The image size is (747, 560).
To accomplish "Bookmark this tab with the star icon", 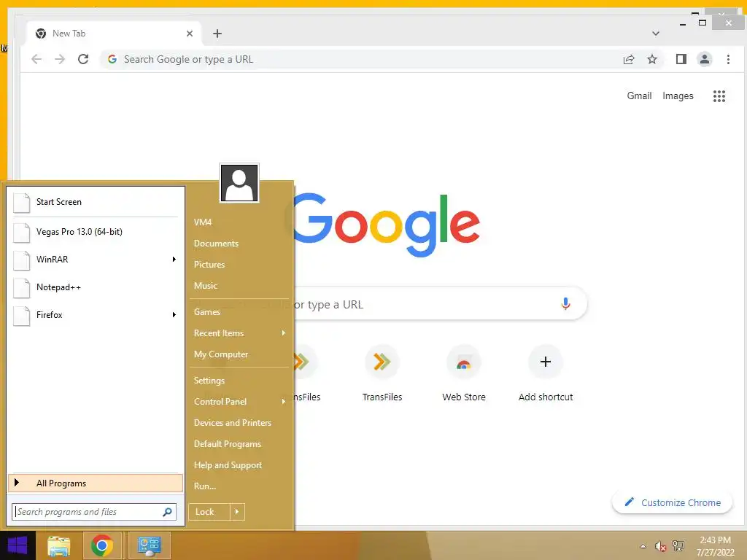I will 651,59.
